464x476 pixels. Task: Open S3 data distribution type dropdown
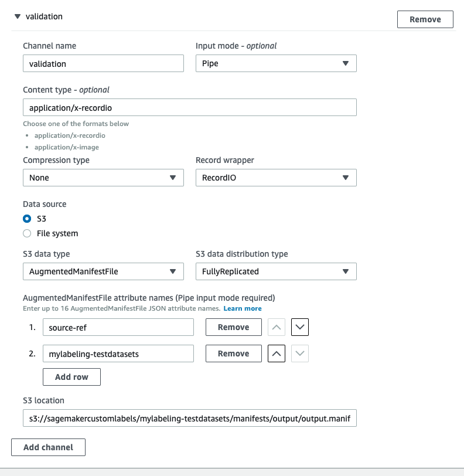coord(276,271)
